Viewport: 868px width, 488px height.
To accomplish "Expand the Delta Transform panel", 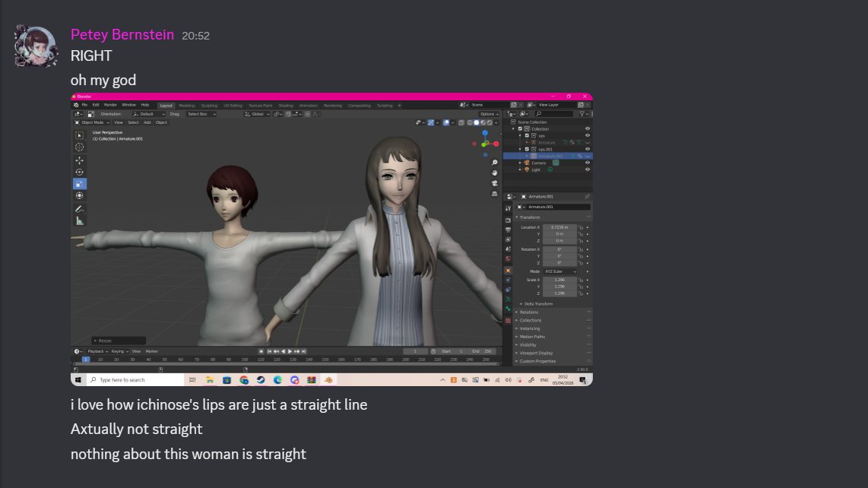I will 537,304.
